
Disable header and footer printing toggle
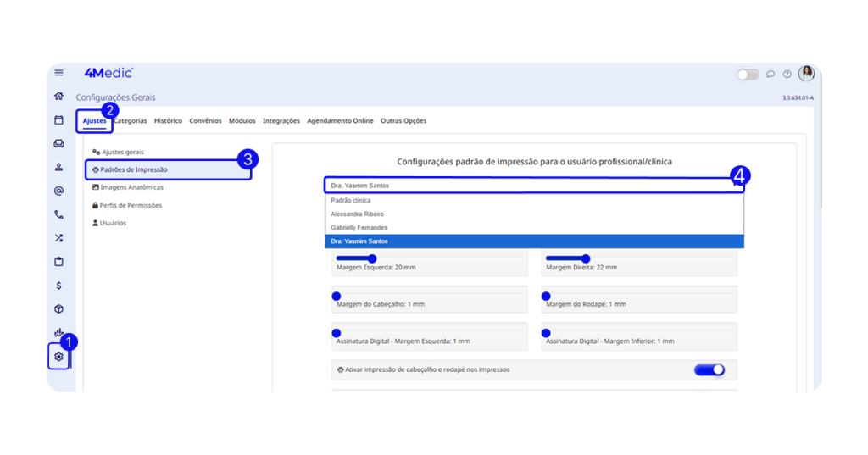coord(709,369)
